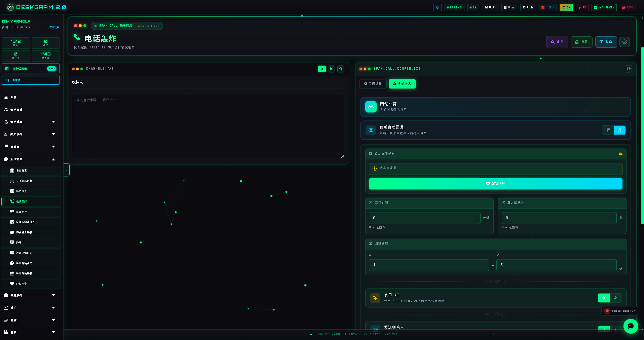Set 使用 AI to 否
This screenshot has width=644, height=340.
pos(604,298)
